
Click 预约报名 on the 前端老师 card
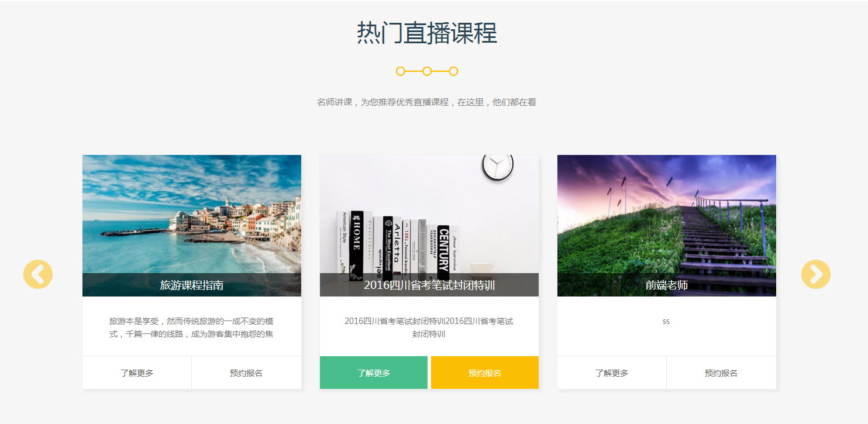tap(721, 373)
